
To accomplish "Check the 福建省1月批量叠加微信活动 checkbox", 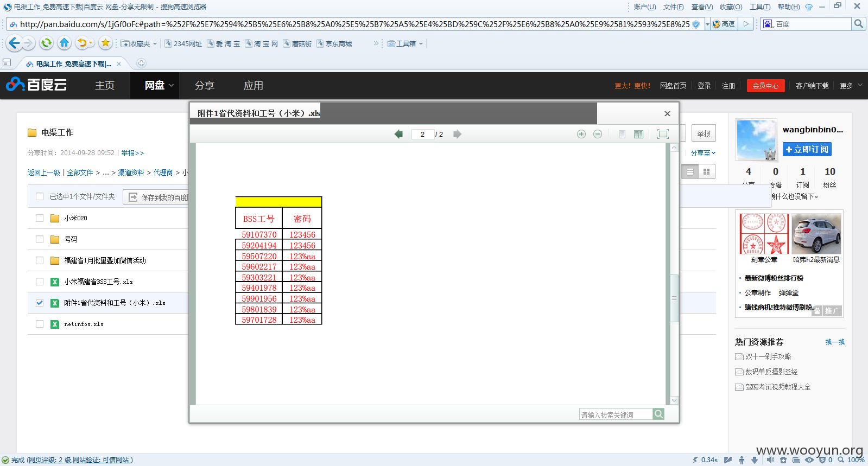I will click(40, 260).
